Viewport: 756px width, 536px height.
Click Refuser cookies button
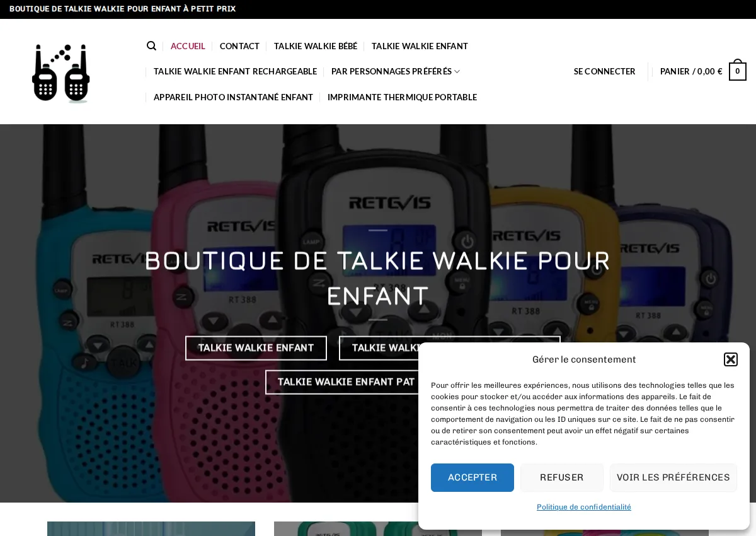(562, 477)
